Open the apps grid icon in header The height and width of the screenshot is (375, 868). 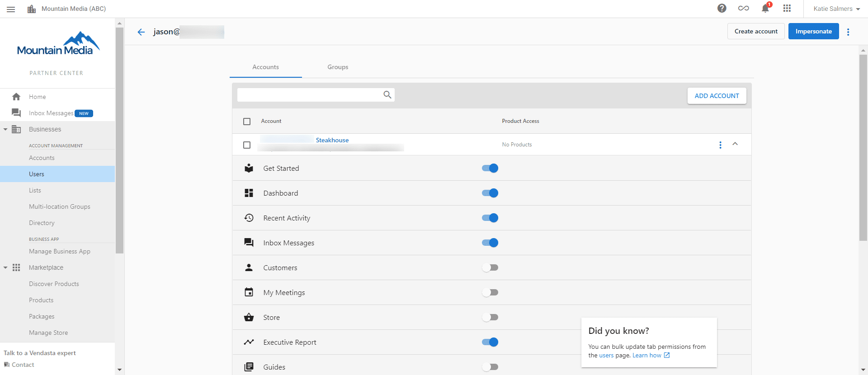(x=787, y=9)
